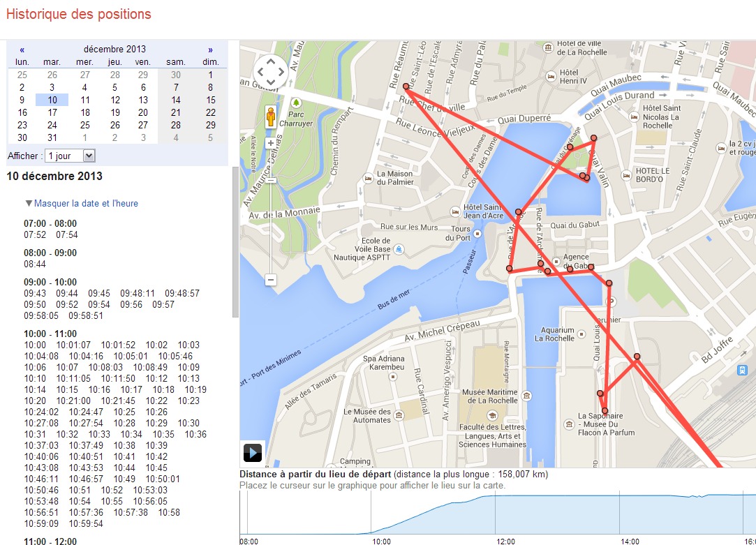The width and height of the screenshot is (756, 545).
Task: Click the '09:00 - 10:00' hour heading
Action: coord(50,282)
